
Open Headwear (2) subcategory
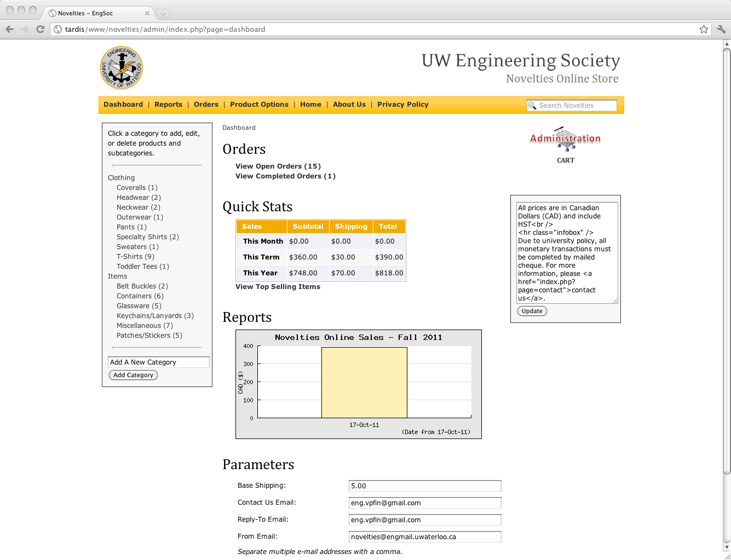[139, 198]
